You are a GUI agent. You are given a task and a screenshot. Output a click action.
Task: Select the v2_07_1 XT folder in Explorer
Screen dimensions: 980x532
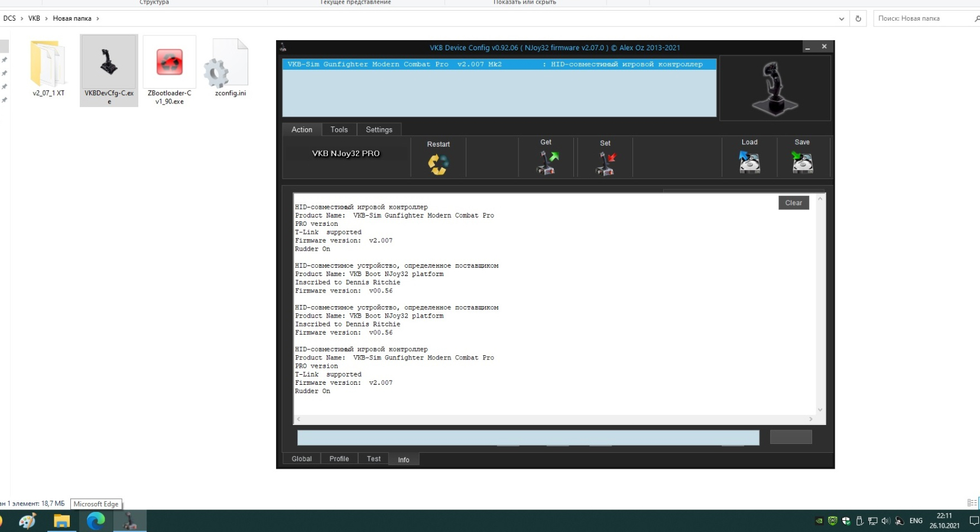[x=48, y=68]
